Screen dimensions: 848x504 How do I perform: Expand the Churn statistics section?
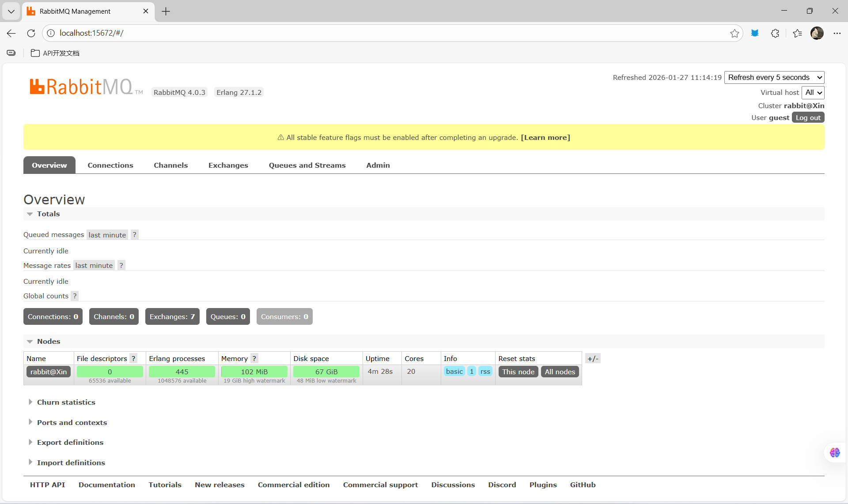pos(66,402)
